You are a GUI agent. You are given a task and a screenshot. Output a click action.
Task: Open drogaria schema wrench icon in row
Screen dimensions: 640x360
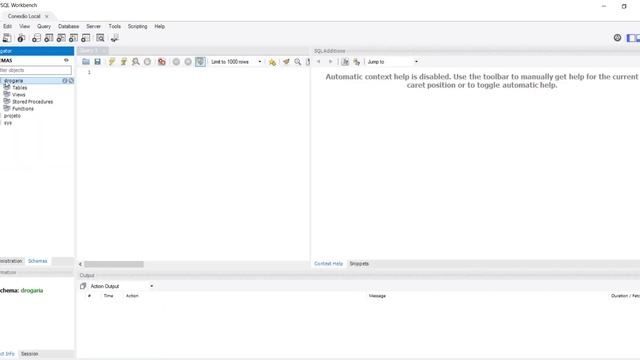[x=71, y=81]
